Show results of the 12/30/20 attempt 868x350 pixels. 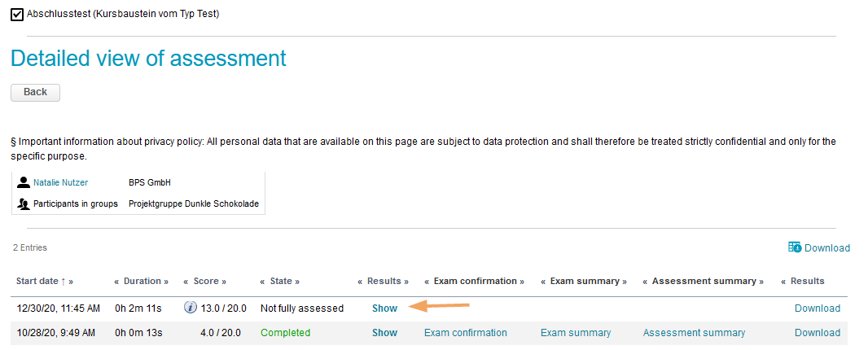[384, 308]
